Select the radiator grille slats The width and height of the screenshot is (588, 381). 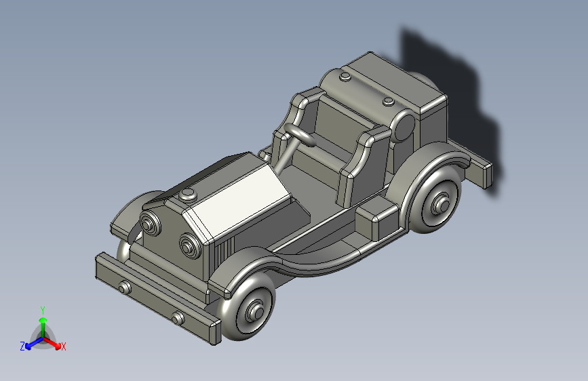224,252
